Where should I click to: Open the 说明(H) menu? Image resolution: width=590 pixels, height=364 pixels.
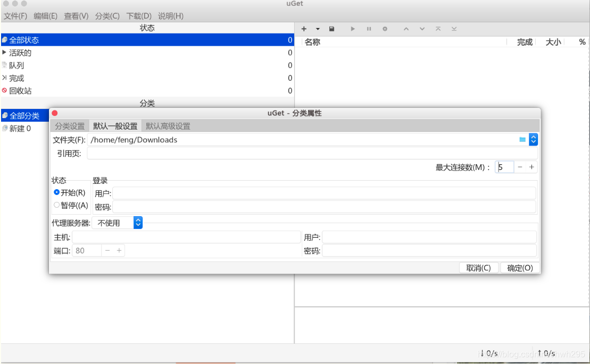(170, 16)
